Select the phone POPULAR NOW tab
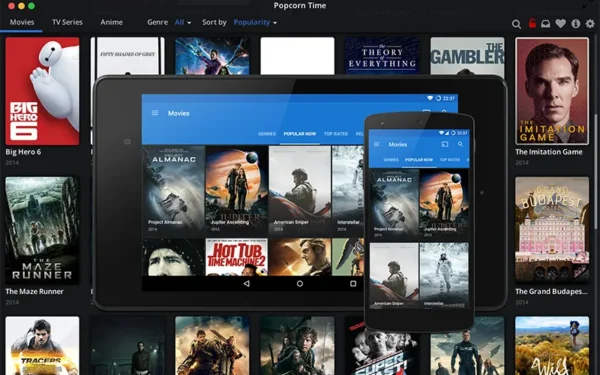600x375 pixels. tap(419, 160)
